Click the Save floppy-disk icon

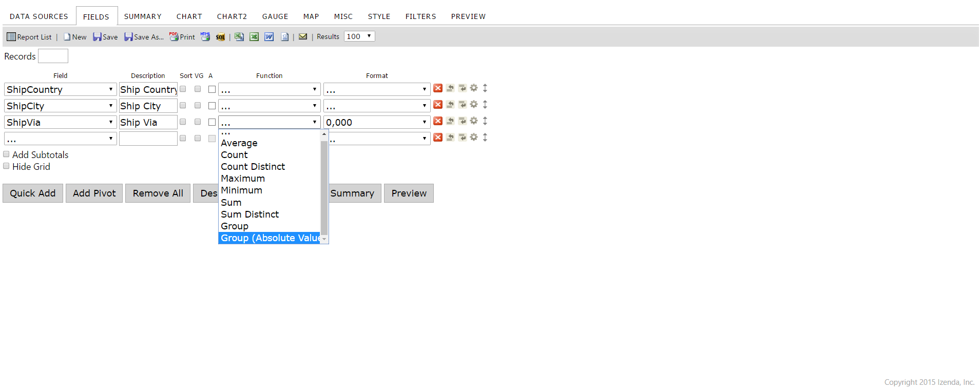(x=97, y=37)
